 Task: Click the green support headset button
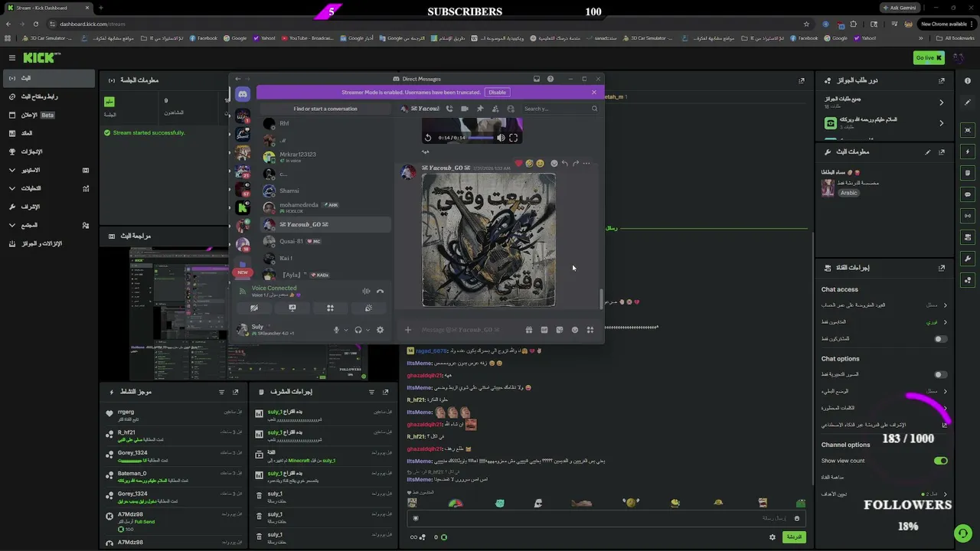pyautogui.click(x=962, y=533)
